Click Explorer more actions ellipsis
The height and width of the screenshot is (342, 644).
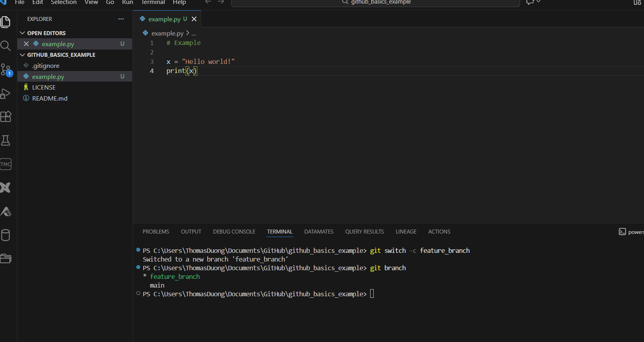[x=121, y=19]
